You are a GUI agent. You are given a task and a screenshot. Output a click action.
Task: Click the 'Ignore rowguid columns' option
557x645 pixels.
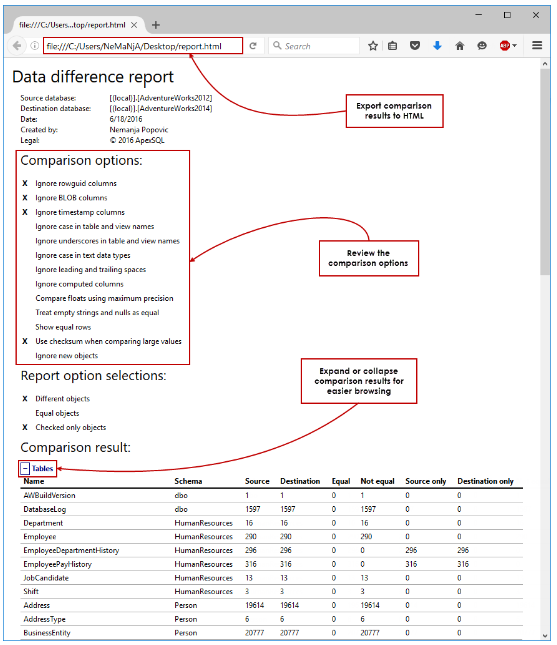point(76,183)
